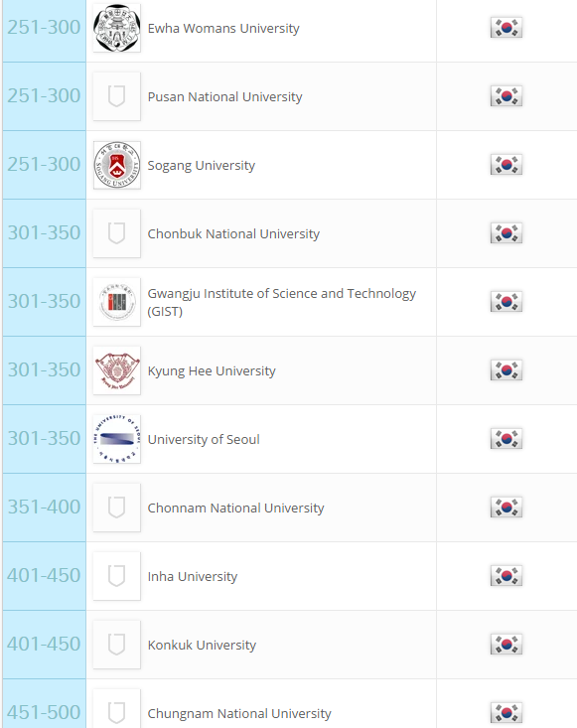Click the Sogang University red shield logo
The image size is (577, 728).
pos(116,165)
